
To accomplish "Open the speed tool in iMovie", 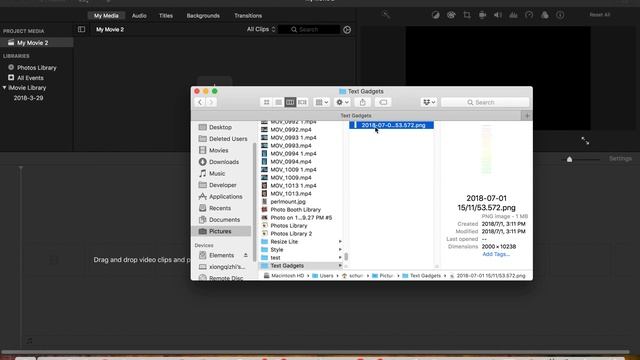I will [529, 15].
